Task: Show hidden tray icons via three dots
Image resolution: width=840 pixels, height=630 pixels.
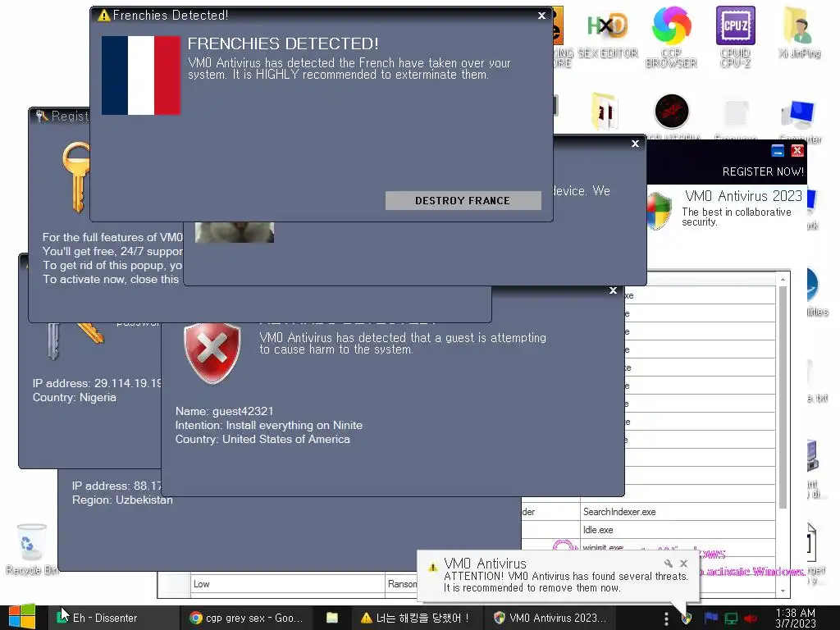Action: tap(666, 619)
